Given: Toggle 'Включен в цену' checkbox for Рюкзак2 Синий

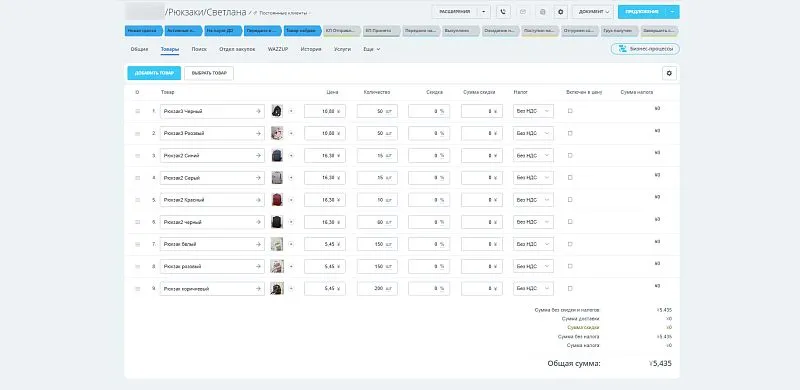Looking at the screenshot, I should [x=570, y=155].
